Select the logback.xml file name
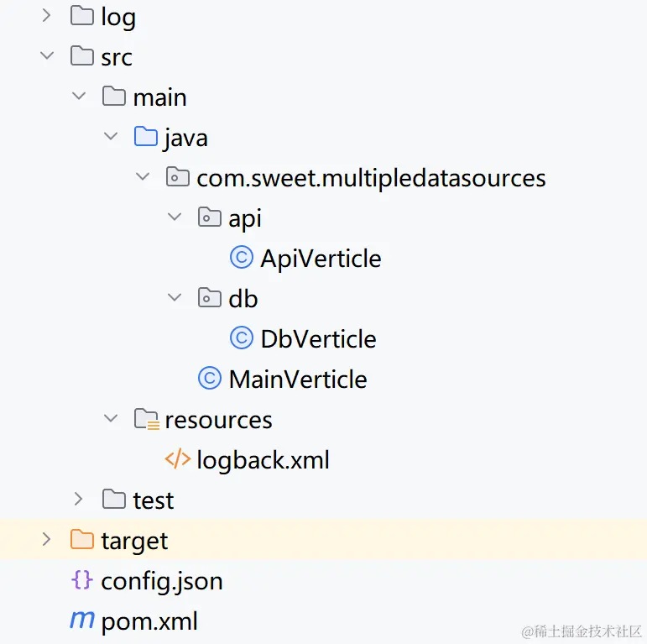 tap(263, 459)
